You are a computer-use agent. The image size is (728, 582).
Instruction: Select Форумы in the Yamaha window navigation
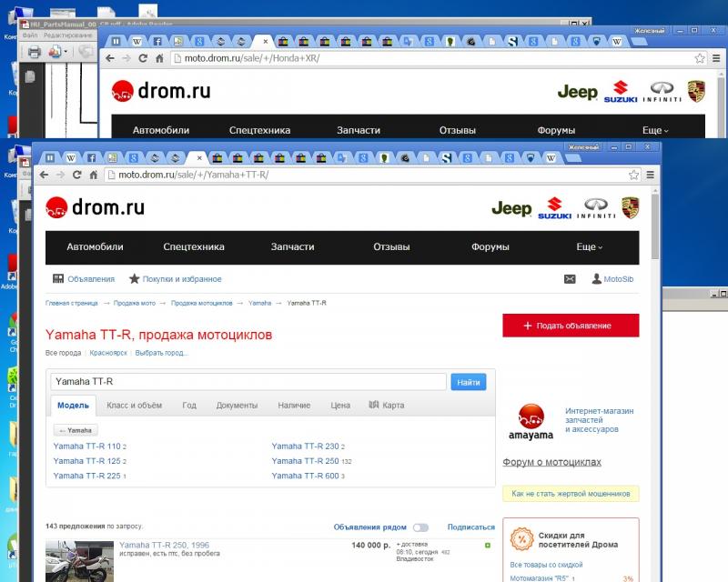coord(490,247)
